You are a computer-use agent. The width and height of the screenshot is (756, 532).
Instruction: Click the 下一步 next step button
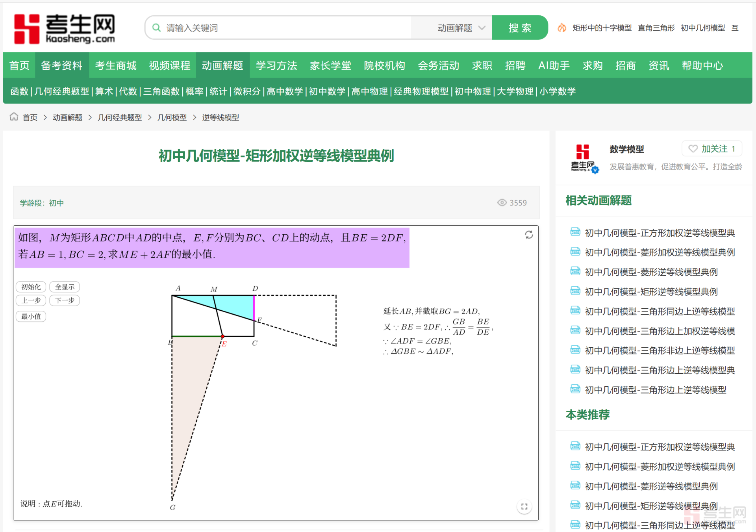point(65,300)
